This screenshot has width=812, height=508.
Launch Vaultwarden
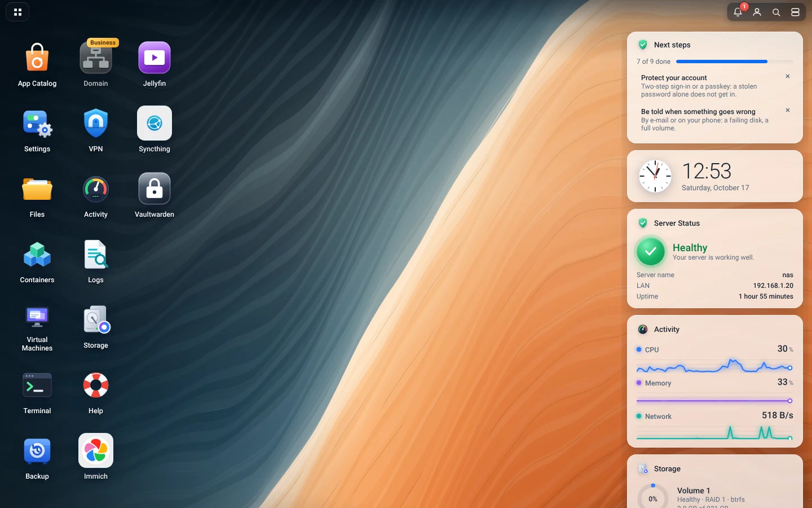[x=155, y=189]
